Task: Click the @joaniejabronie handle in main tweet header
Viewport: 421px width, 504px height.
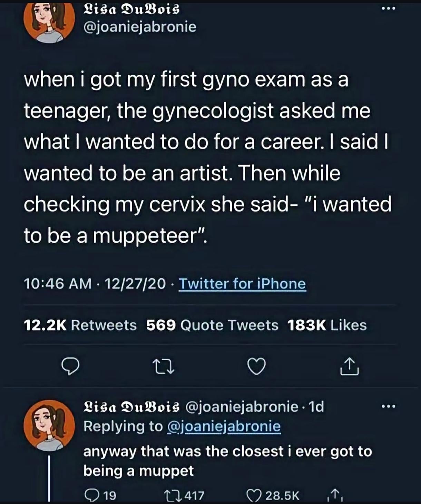Action: coord(140,27)
